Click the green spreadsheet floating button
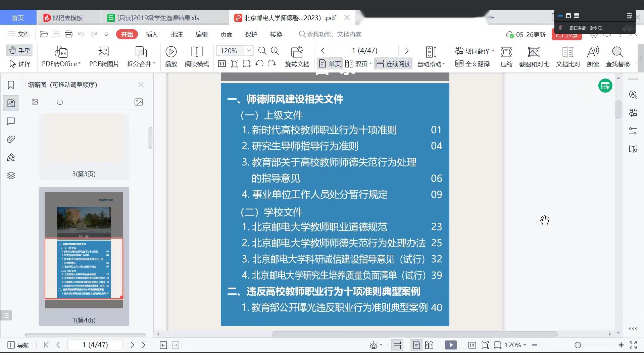Viewport: 644px width, 353px height. (605, 86)
